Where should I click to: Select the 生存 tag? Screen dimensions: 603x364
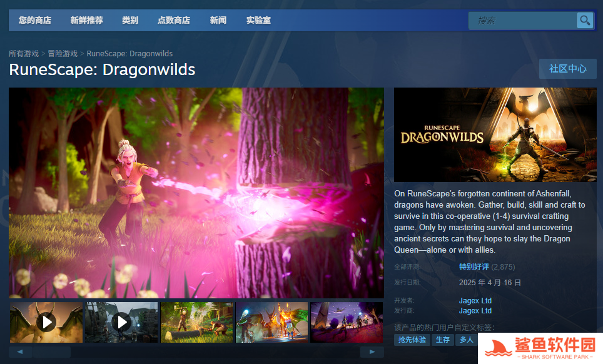pos(443,340)
